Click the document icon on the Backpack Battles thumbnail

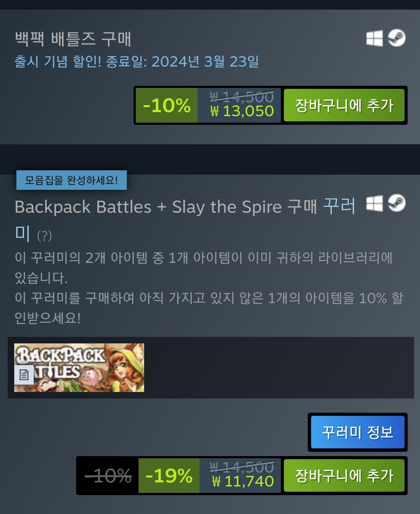pos(24,375)
